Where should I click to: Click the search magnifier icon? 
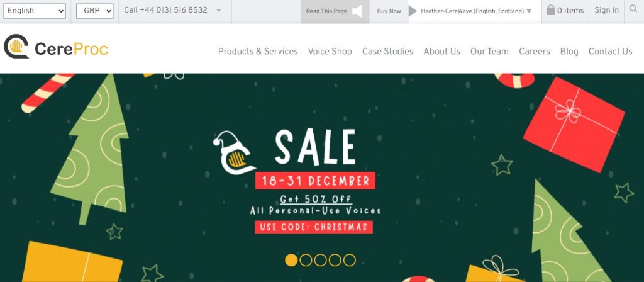pyautogui.click(x=633, y=9)
